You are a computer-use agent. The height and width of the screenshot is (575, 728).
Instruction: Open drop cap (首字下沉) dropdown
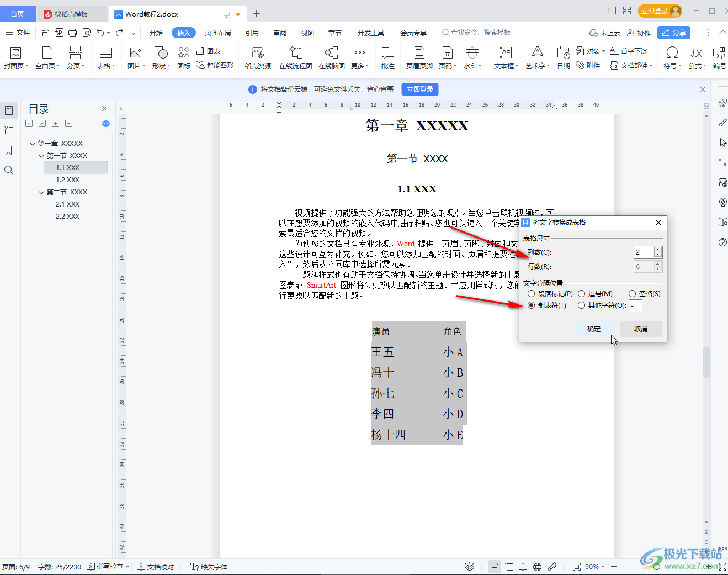point(629,51)
